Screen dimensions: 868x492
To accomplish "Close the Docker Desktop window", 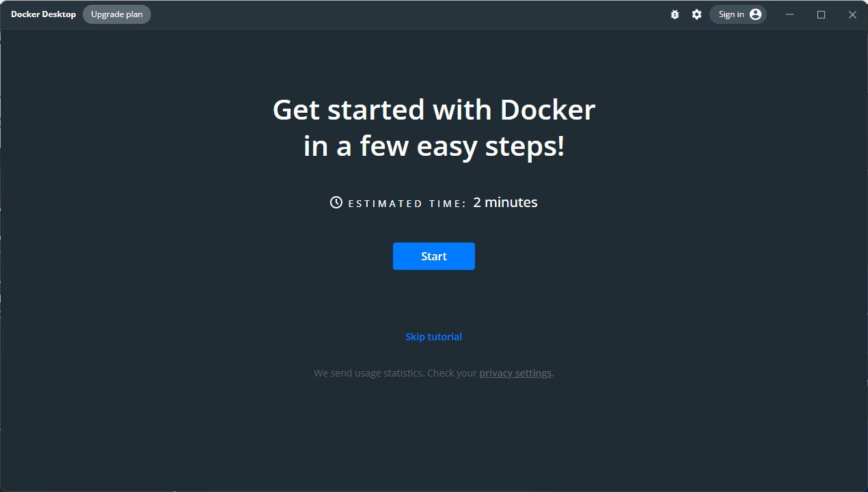I will (852, 14).
